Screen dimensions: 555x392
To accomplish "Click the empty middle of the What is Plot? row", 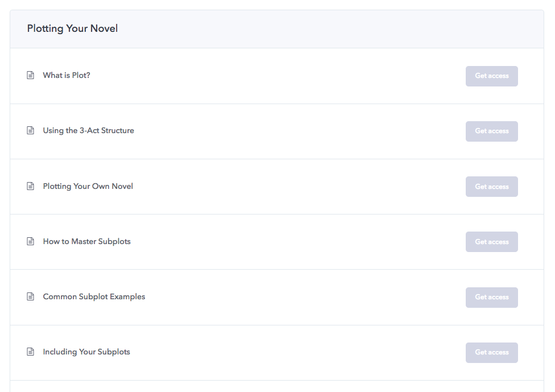I will pyautogui.click(x=277, y=76).
